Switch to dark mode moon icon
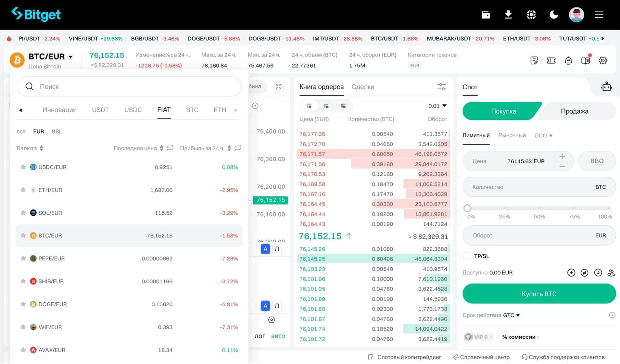The image size is (620, 364). click(x=554, y=15)
